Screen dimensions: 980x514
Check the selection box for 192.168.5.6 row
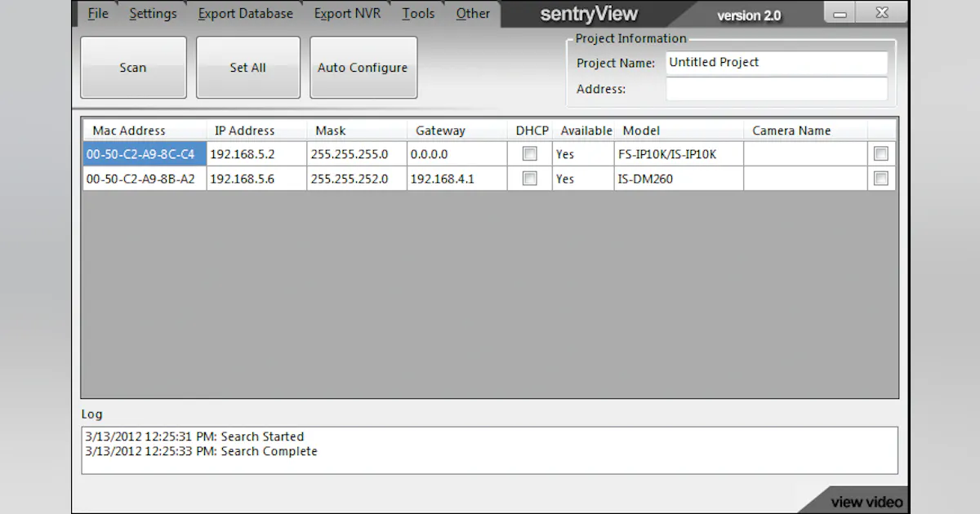(880, 178)
